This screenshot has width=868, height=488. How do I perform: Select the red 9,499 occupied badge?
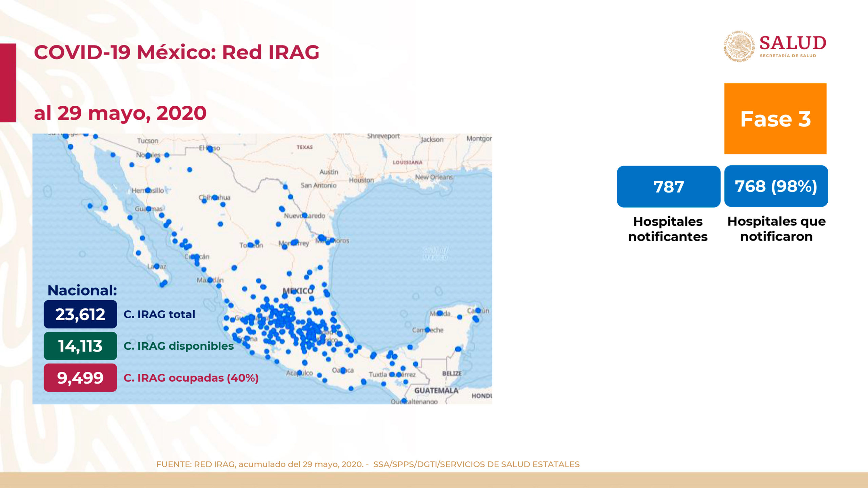point(80,378)
